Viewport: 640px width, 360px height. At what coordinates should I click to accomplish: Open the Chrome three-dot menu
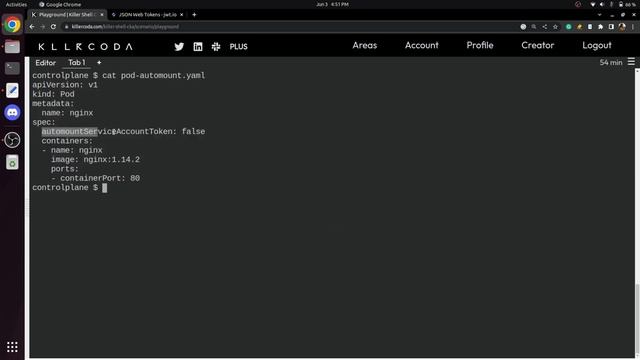tap(633, 27)
